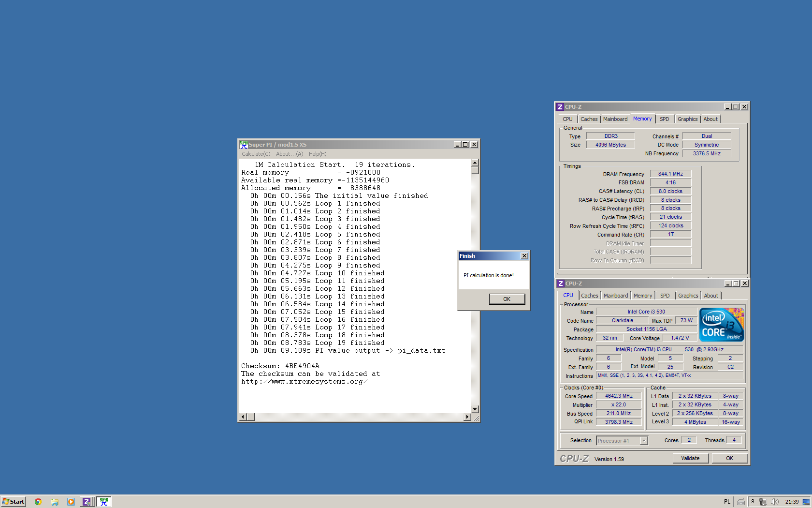Open the Windows Start menu
Viewport: 812px width, 508px height.
click(x=14, y=502)
